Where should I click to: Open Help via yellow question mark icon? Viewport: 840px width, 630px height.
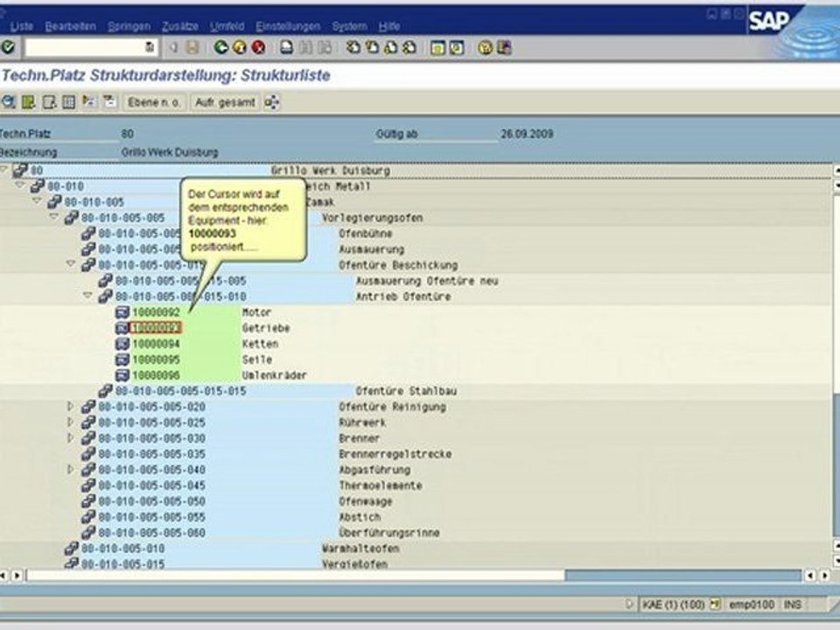coord(486,47)
